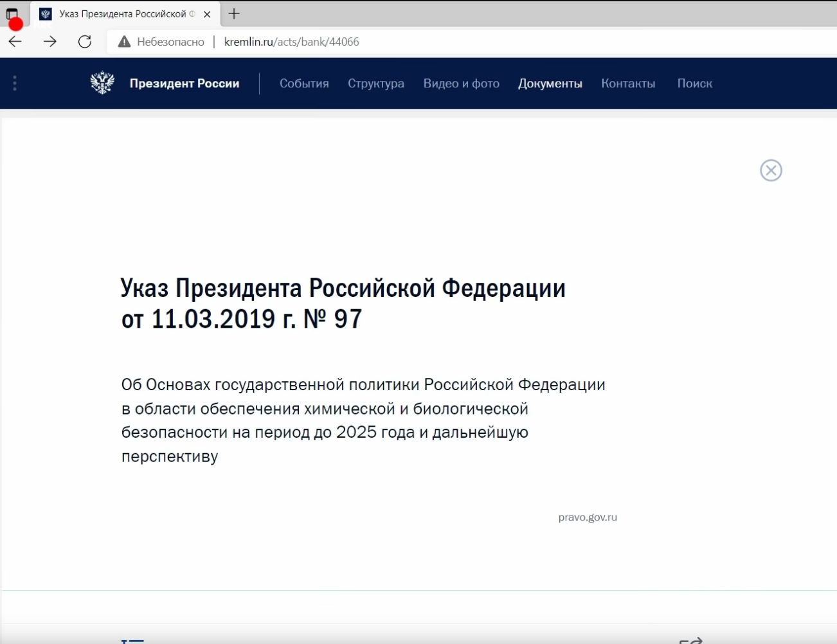Open the 'Контакты' menu section
The height and width of the screenshot is (644, 837).
[x=628, y=84]
